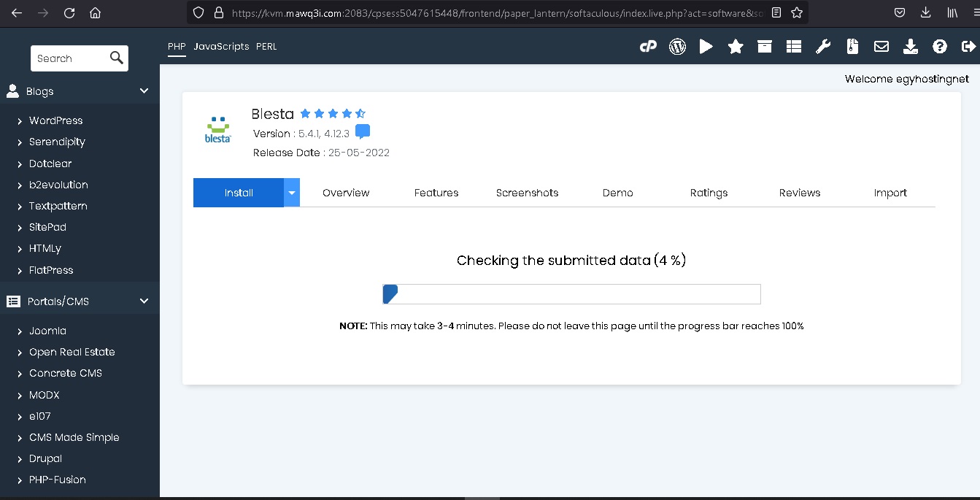Click the blue Install button
This screenshot has width=980, height=500.
click(239, 193)
